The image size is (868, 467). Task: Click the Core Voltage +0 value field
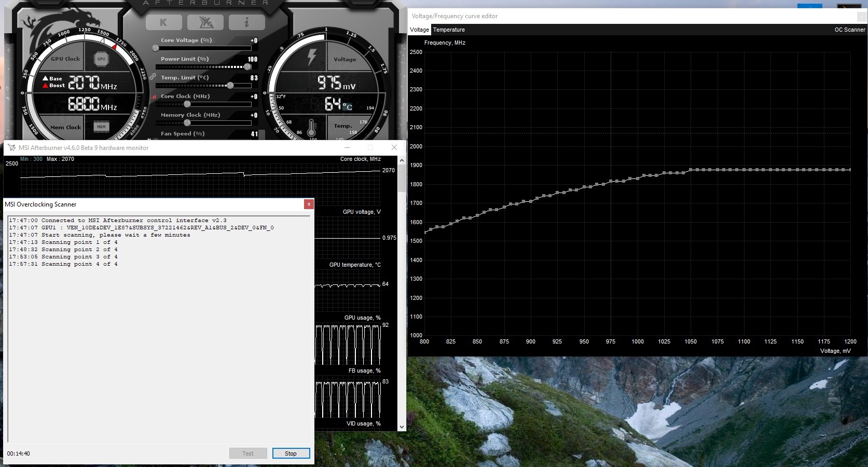coord(254,40)
